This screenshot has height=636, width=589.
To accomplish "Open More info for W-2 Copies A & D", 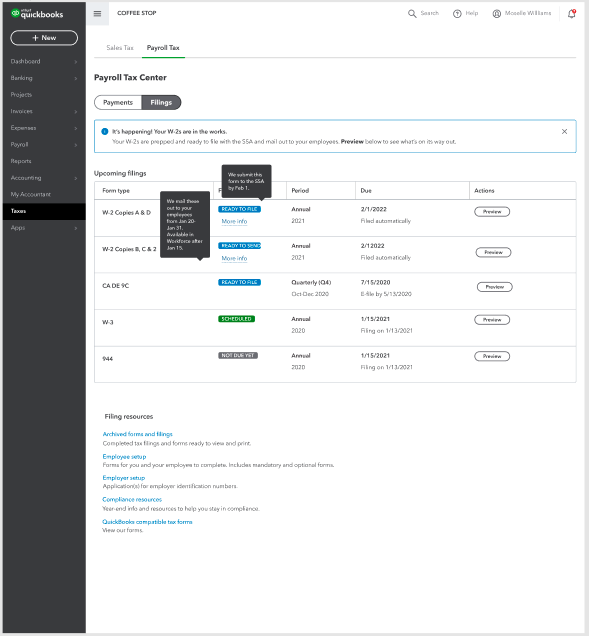I will (234, 221).
